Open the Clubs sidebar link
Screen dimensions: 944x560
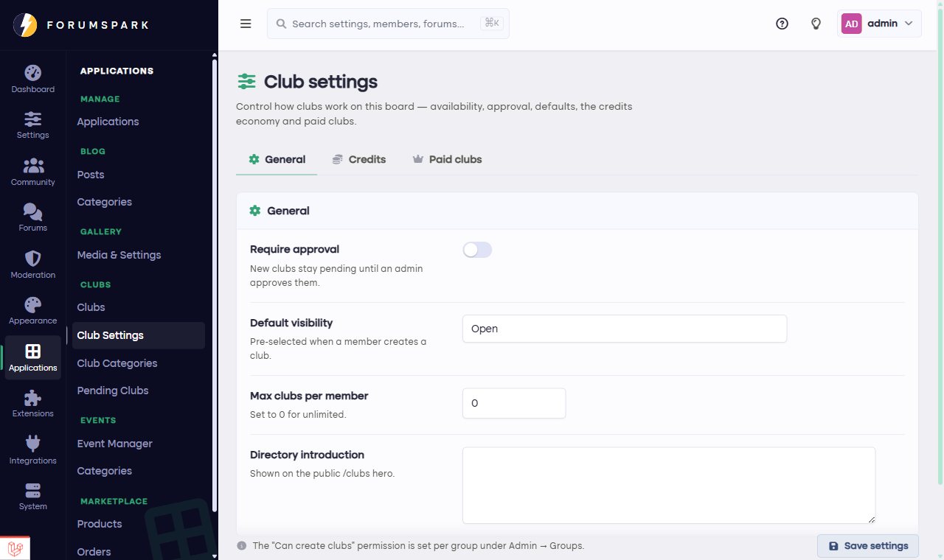coord(91,307)
